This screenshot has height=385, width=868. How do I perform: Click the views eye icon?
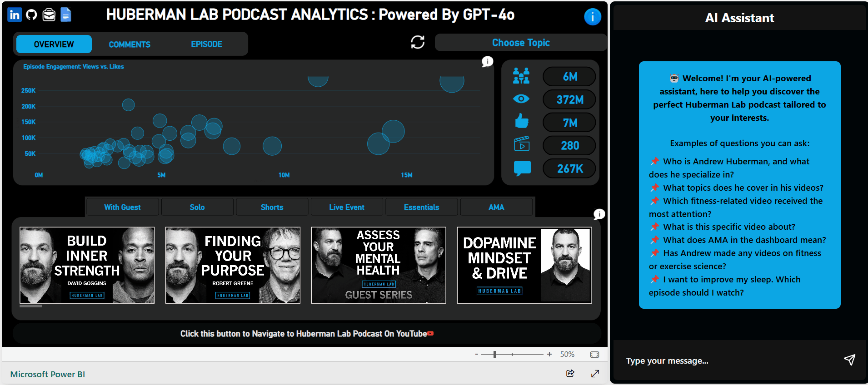pyautogui.click(x=521, y=99)
